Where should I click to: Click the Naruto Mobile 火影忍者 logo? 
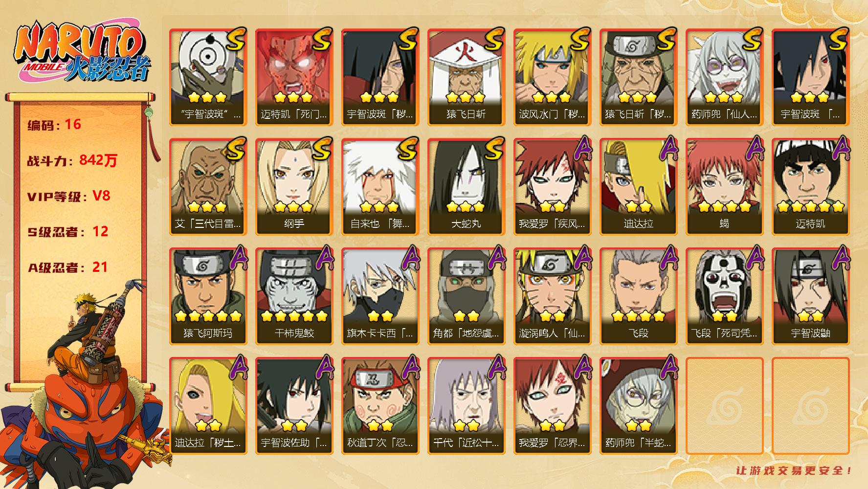click(x=82, y=52)
